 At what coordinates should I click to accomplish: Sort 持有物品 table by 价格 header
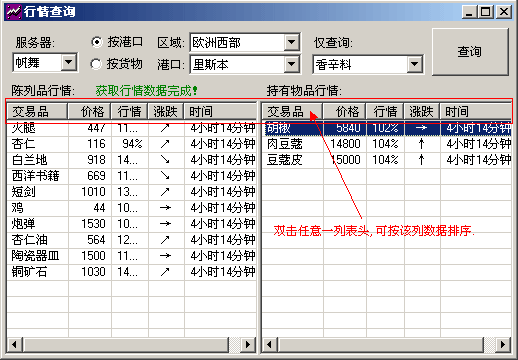(344, 111)
